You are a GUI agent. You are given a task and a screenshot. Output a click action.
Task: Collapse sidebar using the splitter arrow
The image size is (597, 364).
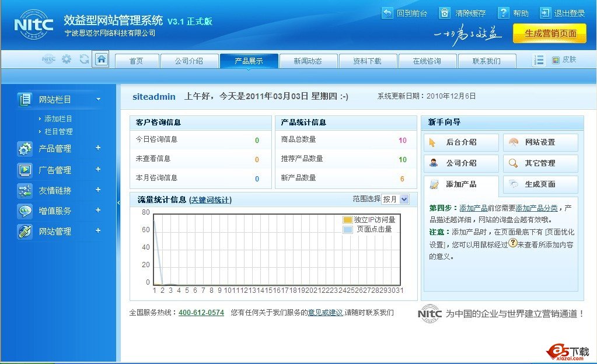[118, 202]
